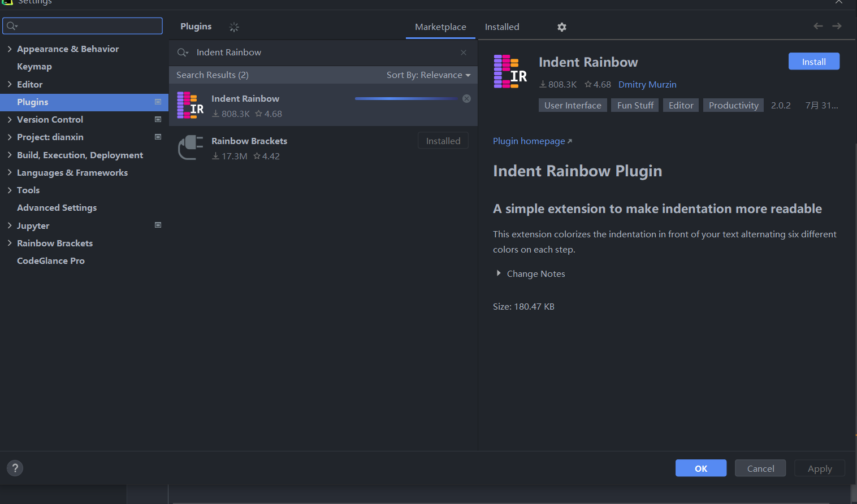
Task: Click Rainbow Brackets 17.3M downloads count
Action: pos(230,157)
